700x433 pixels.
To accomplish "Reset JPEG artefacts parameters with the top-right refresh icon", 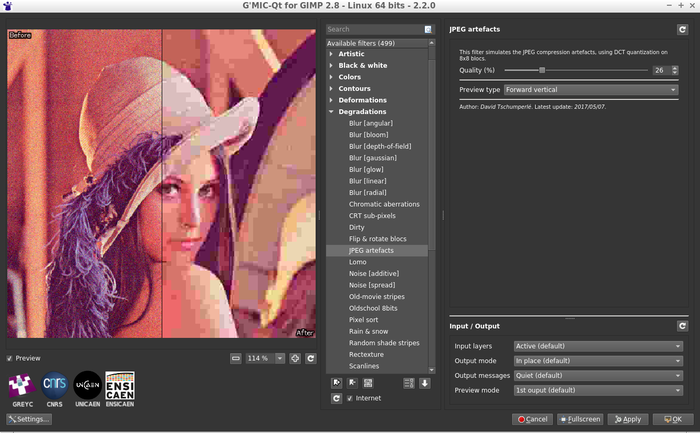I will [x=682, y=30].
